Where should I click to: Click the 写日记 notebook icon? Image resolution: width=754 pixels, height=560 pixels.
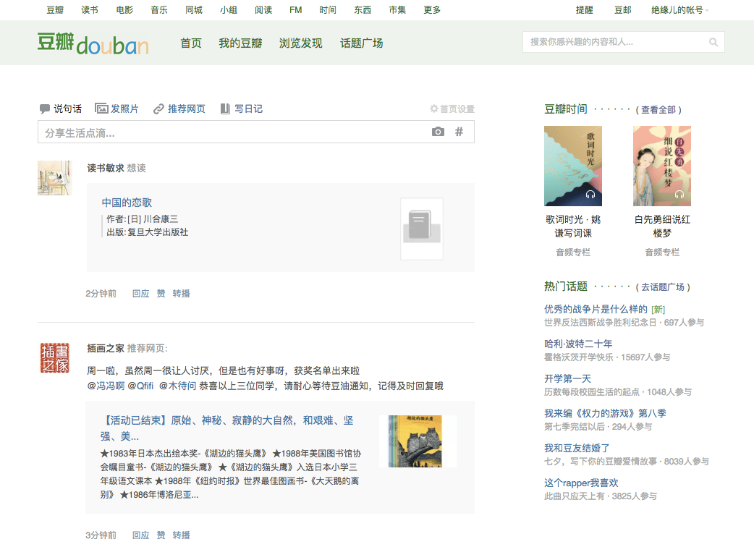[x=225, y=109]
